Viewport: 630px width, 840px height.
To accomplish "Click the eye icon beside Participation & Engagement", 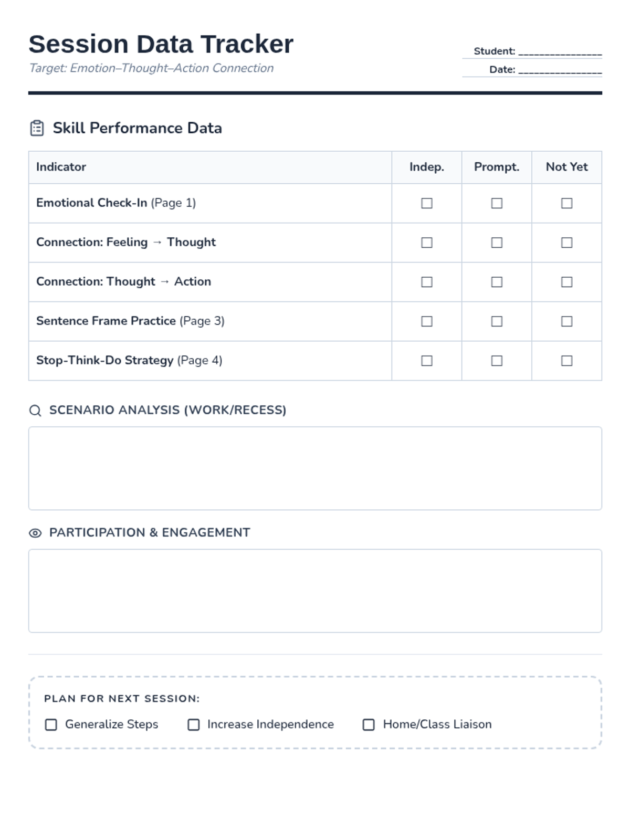I will click(35, 533).
